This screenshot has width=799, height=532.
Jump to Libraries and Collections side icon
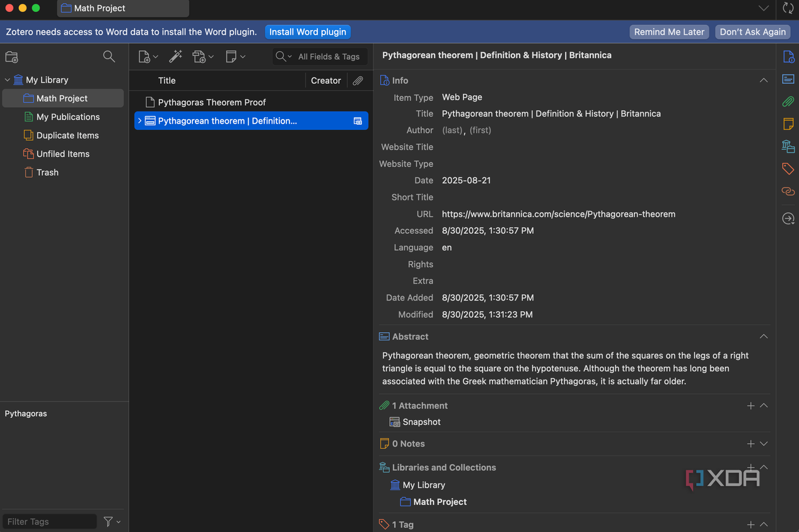pyautogui.click(x=788, y=146)
